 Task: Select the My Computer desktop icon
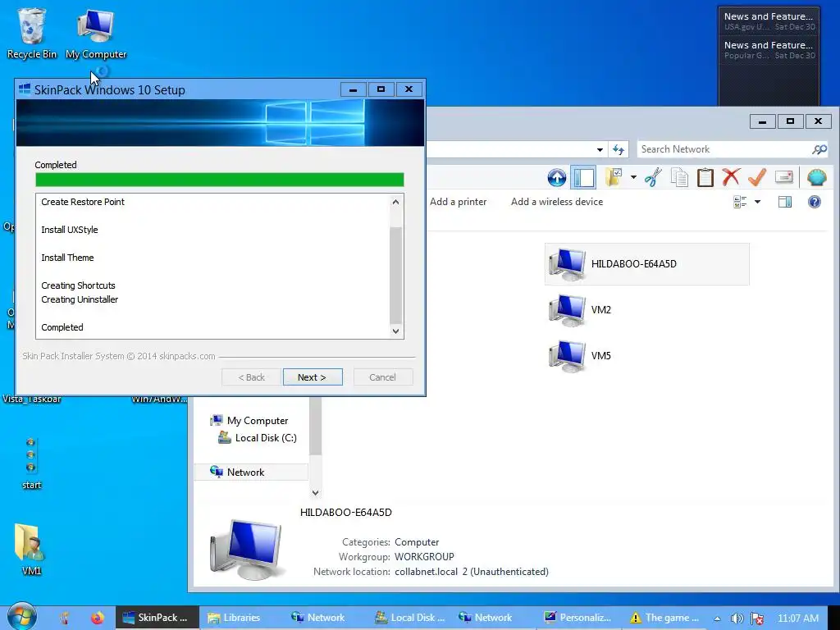tap(96, 34)
